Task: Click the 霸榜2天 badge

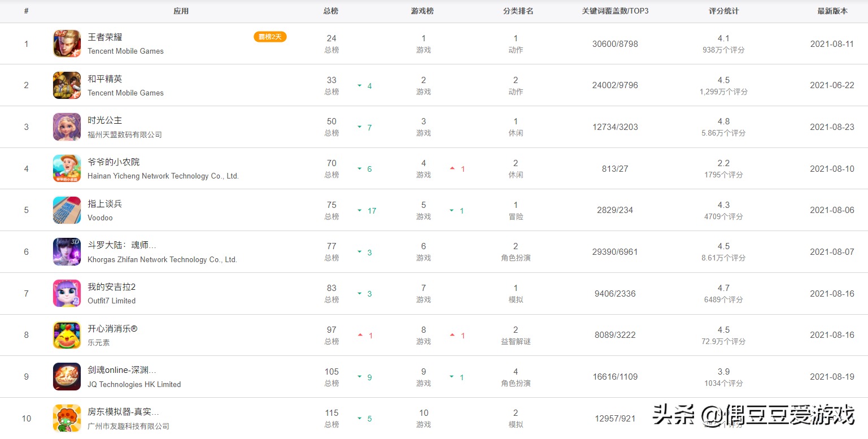Action: tap(270, 37)
